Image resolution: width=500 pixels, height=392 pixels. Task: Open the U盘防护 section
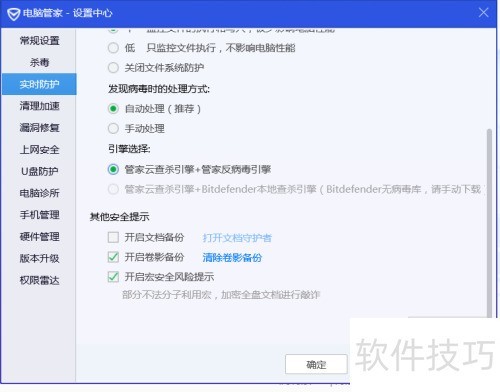pos(39,171)
